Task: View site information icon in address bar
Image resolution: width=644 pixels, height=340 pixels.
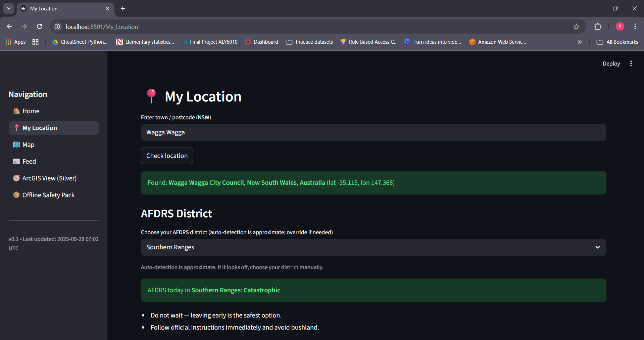Action: tap(58, 27)
